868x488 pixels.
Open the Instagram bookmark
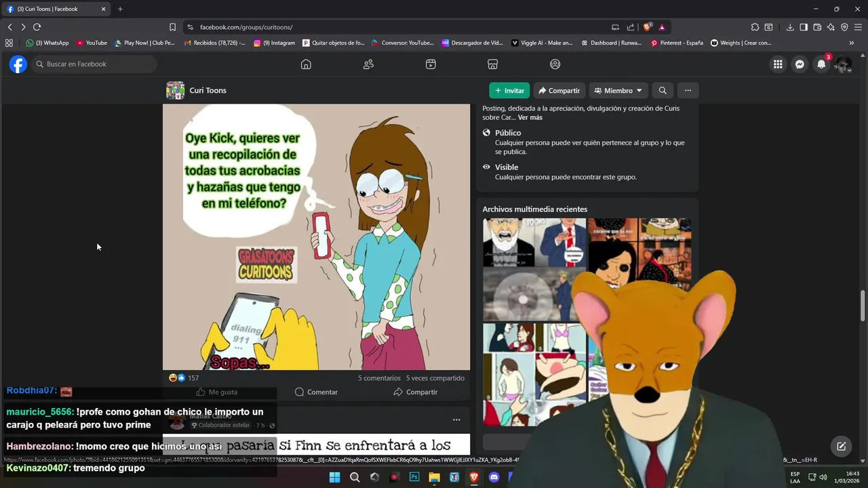(275, 43)
